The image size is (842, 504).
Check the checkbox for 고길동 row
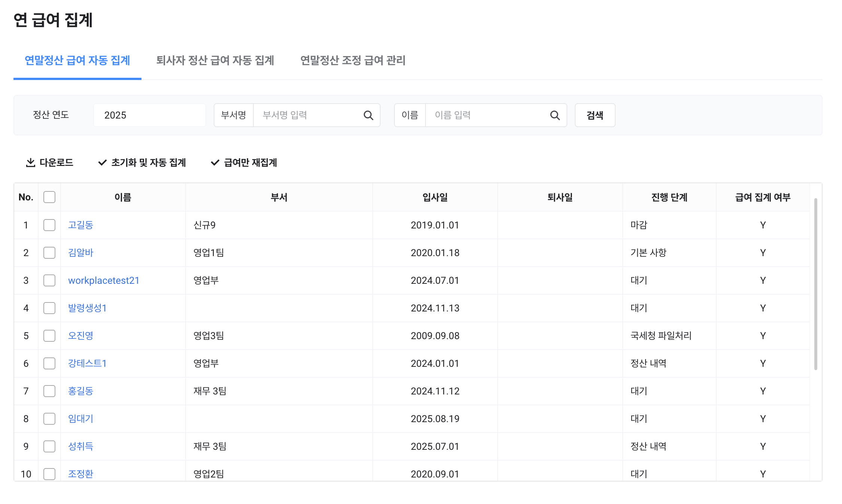[49, 225]
